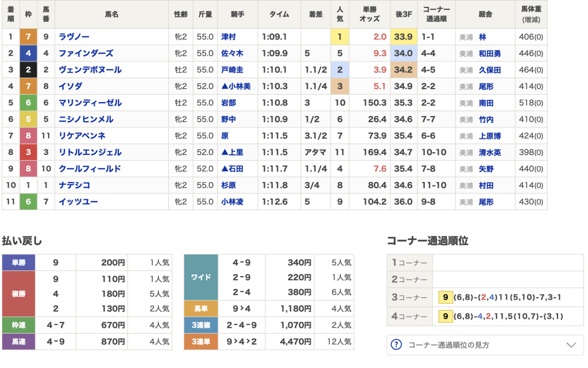
Task: Open jockey 戸崎圭 profile
Action: 232,69
